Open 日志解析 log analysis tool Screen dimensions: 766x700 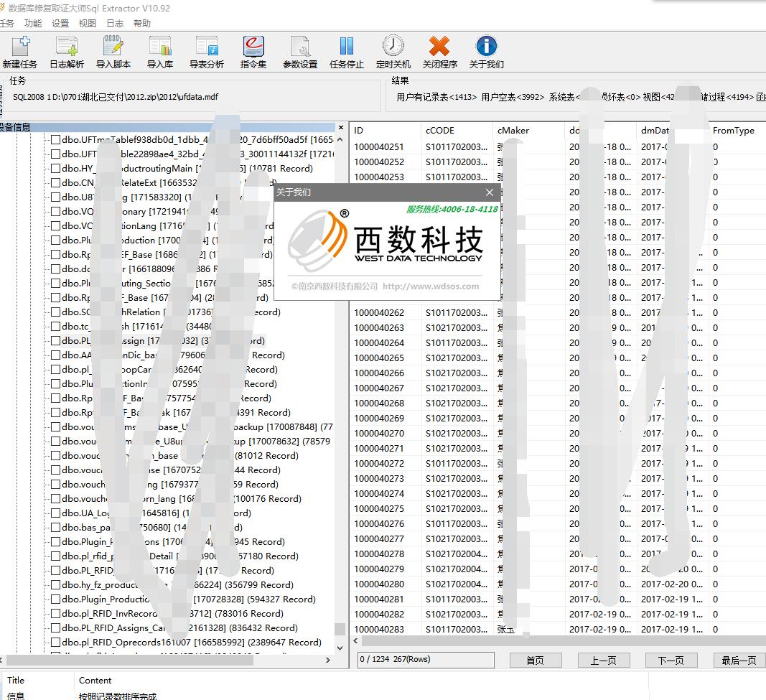(x=67, y=52)
